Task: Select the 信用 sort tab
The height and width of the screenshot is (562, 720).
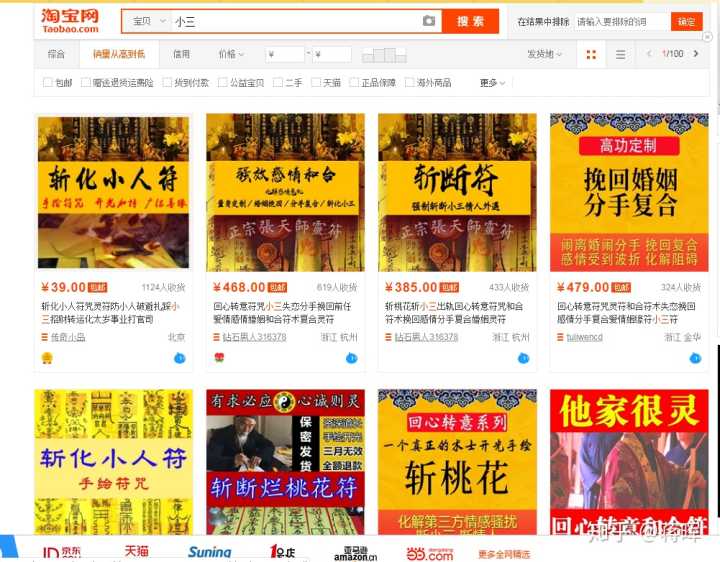Action: pyautogui.click(x=181, y=54)
